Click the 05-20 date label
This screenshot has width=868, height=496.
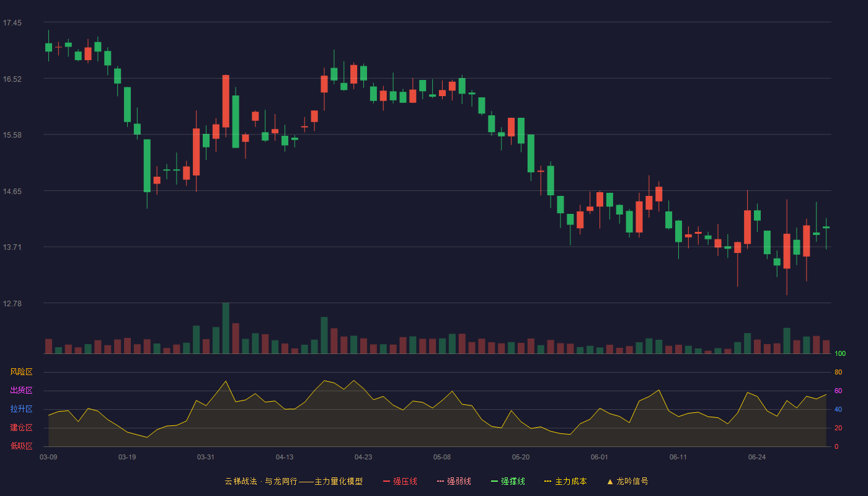(x=521, y=457)
